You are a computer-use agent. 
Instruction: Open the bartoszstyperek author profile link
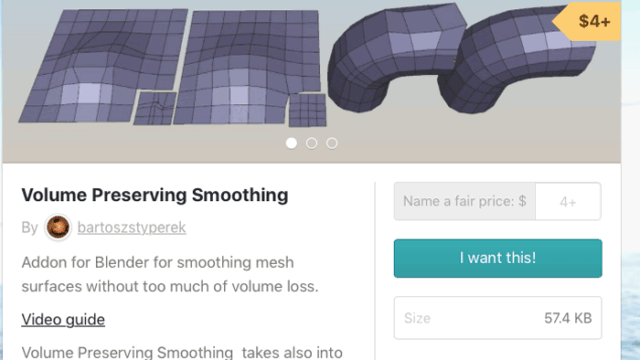[131, 227]
